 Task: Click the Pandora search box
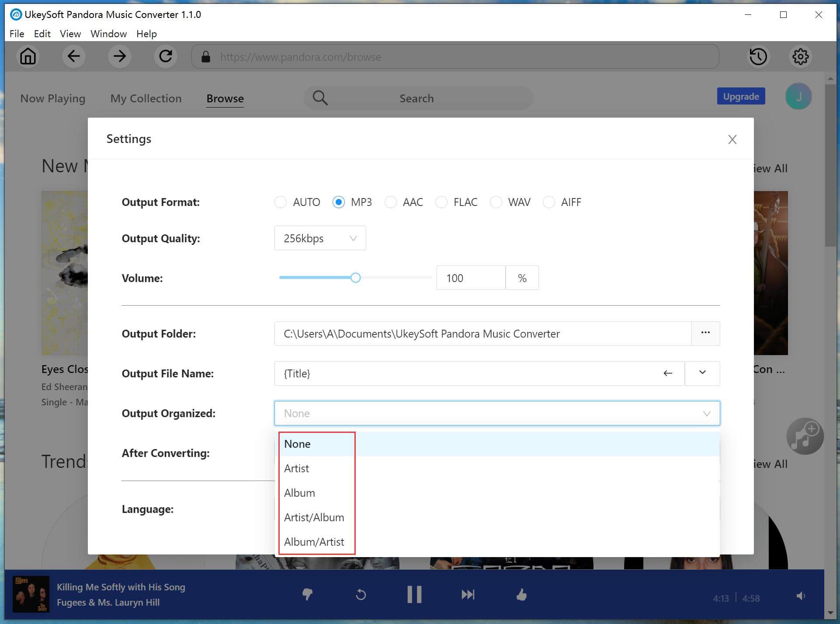418,98
